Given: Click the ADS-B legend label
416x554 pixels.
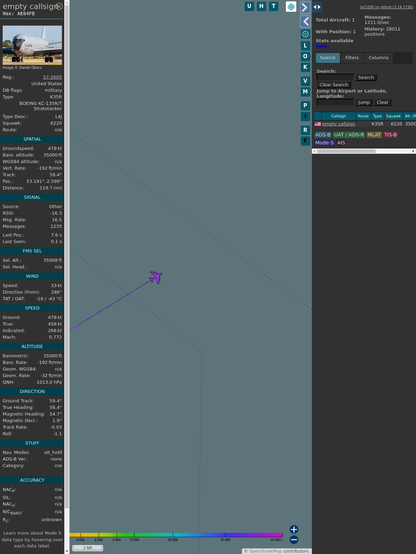Looking at the screenshot, I should 323,135.
